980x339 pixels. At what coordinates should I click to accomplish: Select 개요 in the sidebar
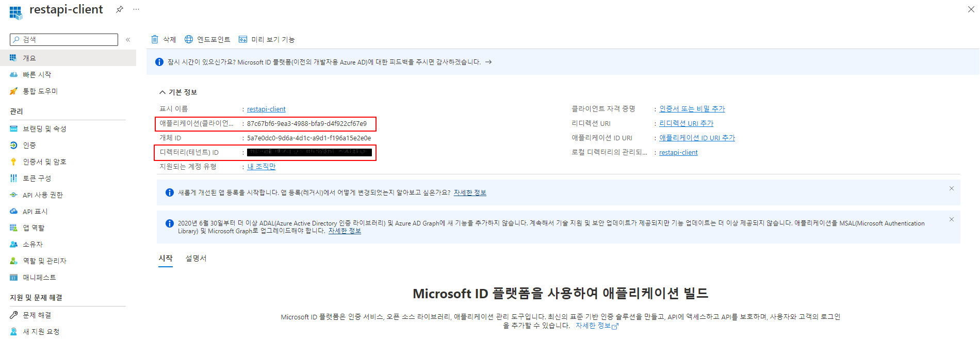[68, 58]
